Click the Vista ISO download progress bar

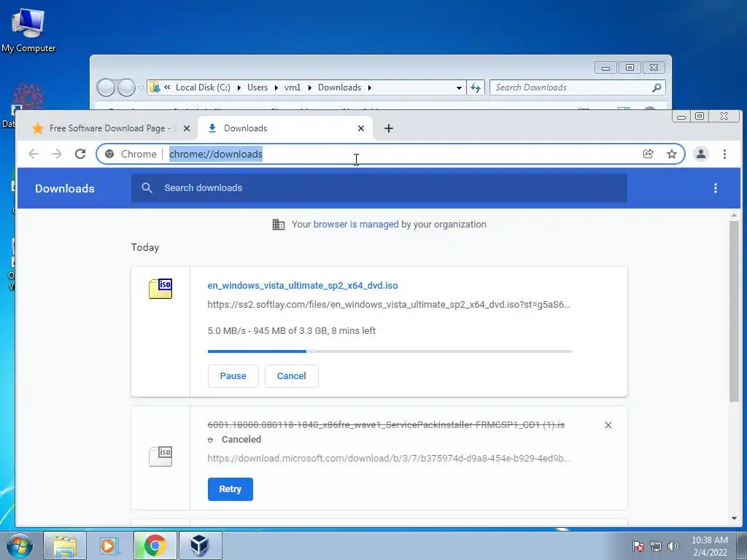click(390, 351)
